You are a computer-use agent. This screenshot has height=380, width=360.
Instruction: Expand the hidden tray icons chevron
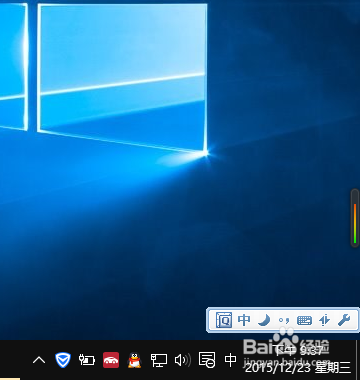[x=39, y=360]
